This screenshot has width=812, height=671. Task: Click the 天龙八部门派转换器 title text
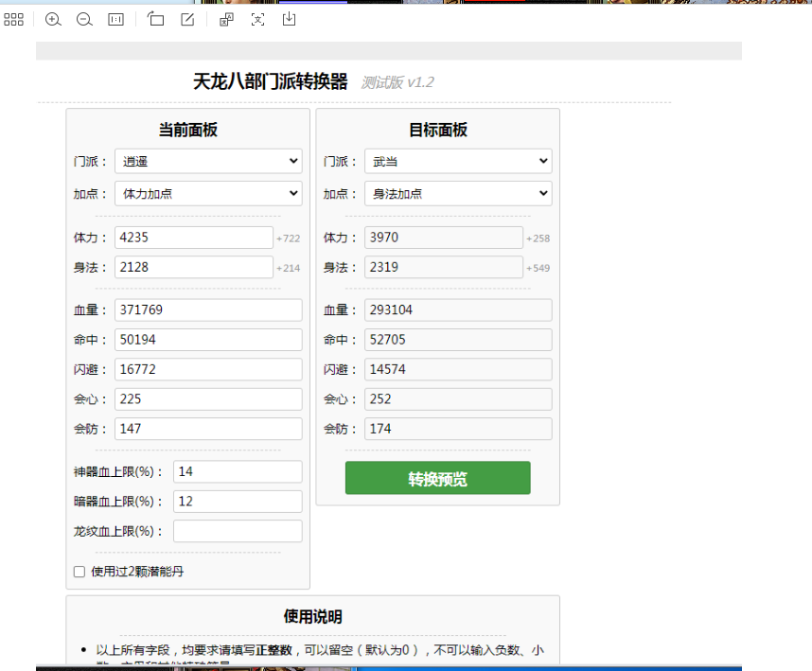point(270,81)
